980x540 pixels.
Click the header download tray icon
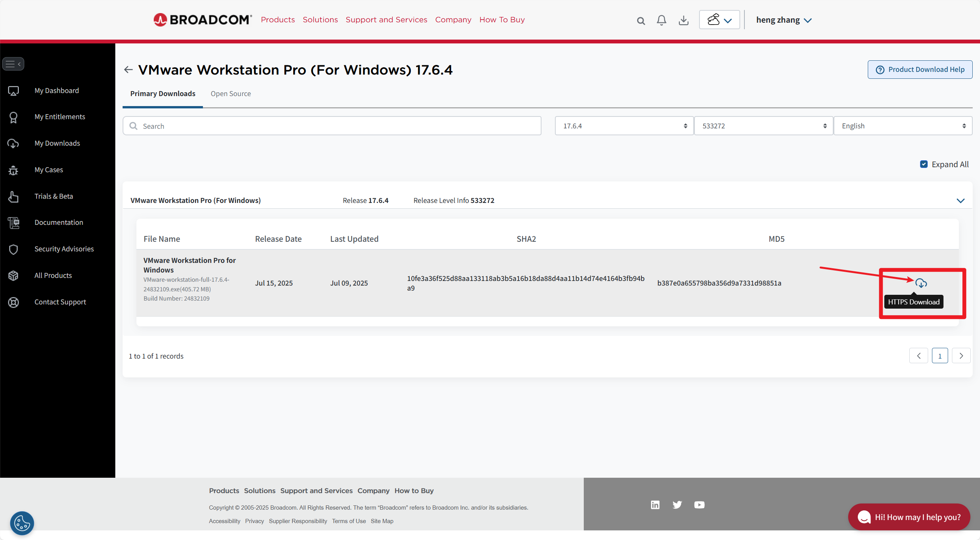coord(683,20)
